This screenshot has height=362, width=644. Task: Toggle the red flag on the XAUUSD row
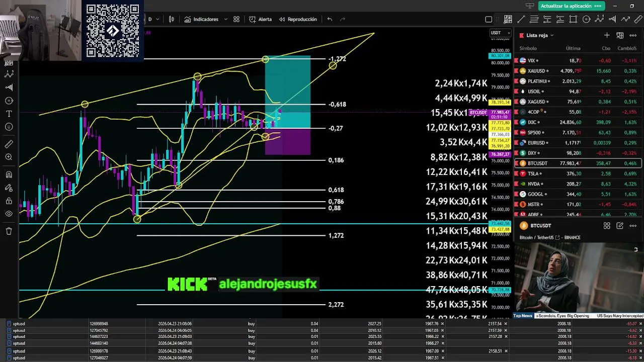[516, 71]
